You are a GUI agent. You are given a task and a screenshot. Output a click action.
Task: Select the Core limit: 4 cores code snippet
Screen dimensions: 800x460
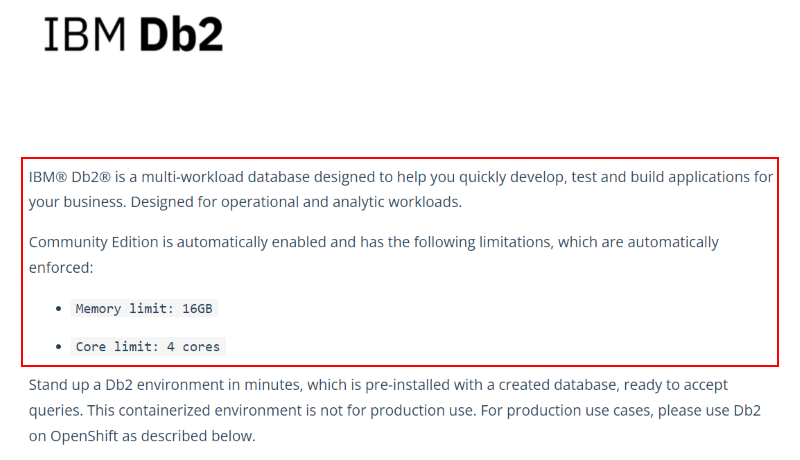(148, 347)
